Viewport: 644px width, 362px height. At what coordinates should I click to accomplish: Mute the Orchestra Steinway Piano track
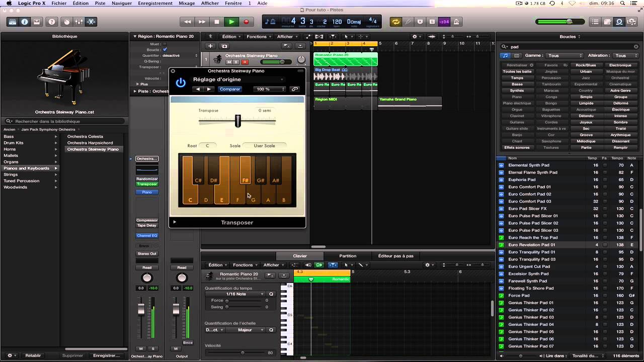pyautogui.click(x=229, y=62)
